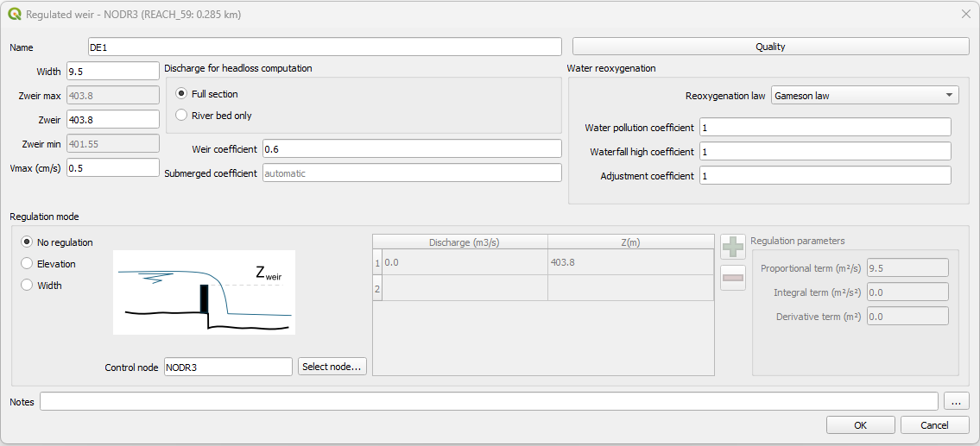Focus the Weir coefficient input field
Image resolution: width=980 pixels, height=446 pixels.
(x=412, y=149)
